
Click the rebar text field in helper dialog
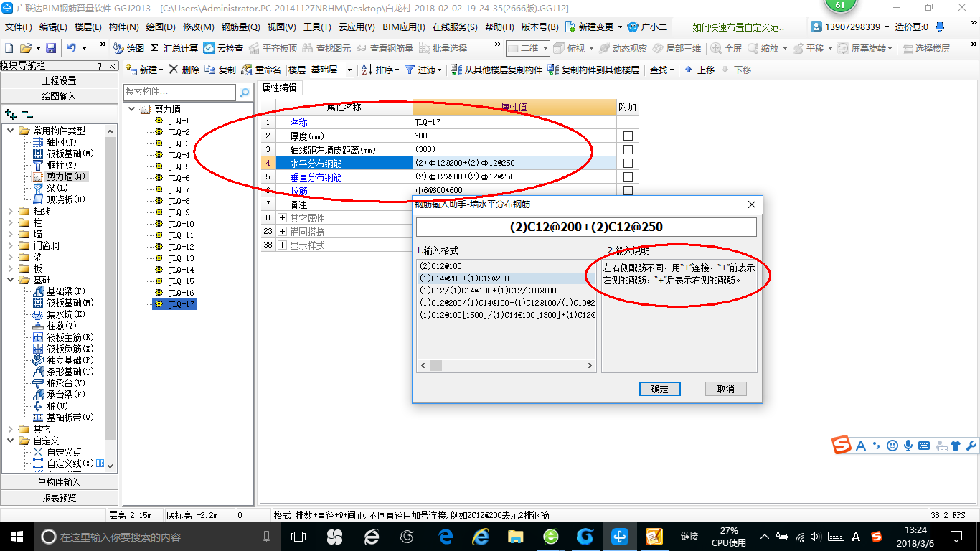[586, 227]
